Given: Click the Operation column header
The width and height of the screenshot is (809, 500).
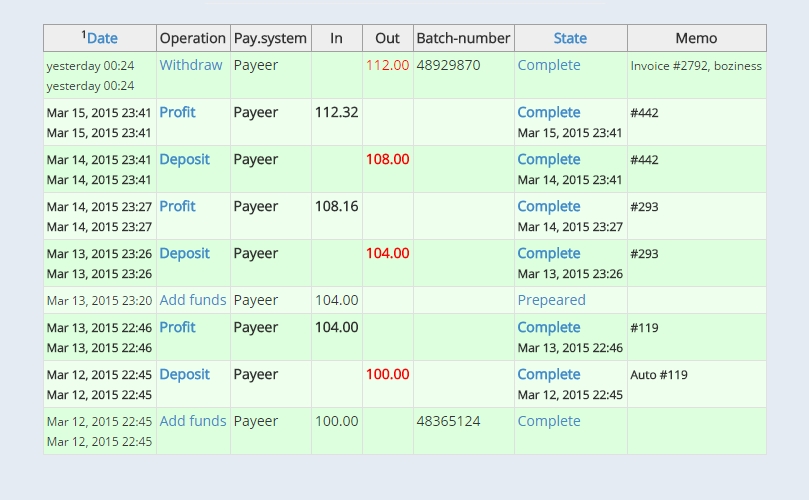Looking at the screenshot, I should coord(193,38).
